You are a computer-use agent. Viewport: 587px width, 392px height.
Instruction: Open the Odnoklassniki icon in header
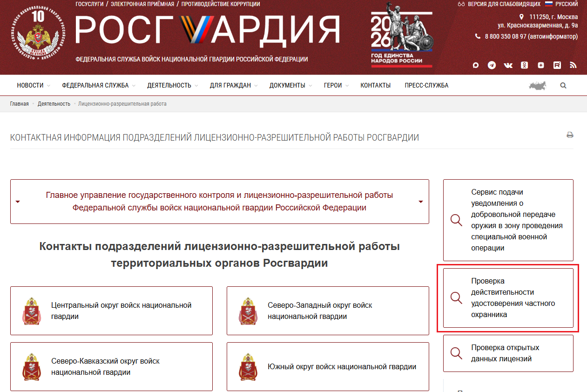tap(524, 66)
